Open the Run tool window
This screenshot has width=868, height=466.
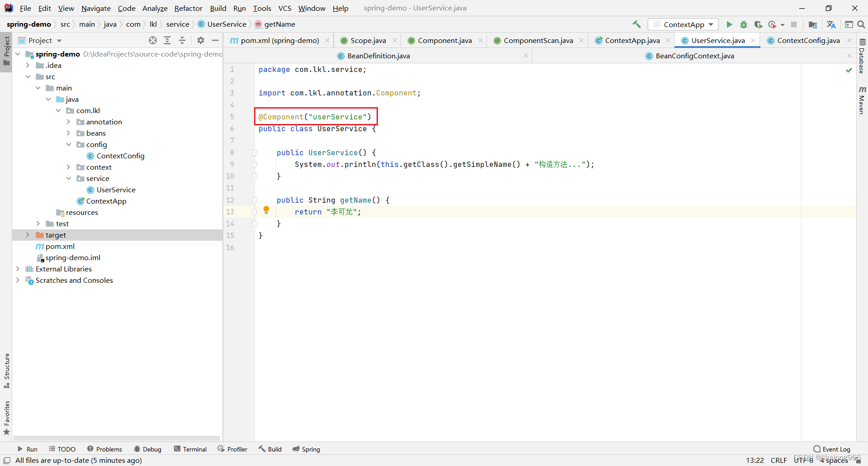[27, 449]
